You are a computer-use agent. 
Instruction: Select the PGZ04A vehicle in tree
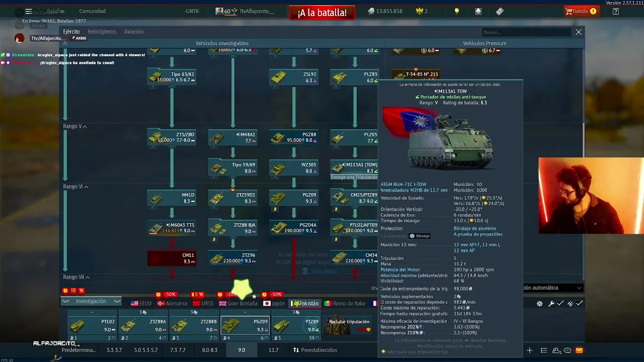click(294, 228)
